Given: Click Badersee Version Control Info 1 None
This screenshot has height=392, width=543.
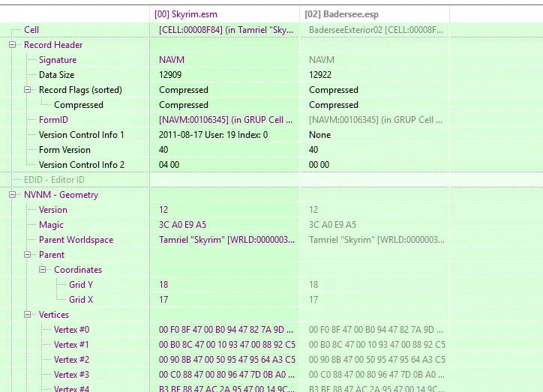Looking at the screenshot, I should pos(319,135).
